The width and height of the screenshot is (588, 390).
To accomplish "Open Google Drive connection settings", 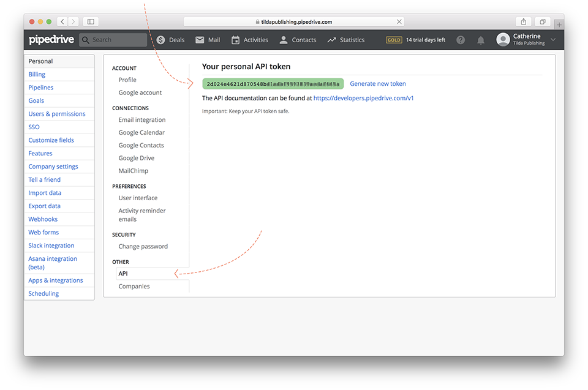I will (x=135, y=157).
